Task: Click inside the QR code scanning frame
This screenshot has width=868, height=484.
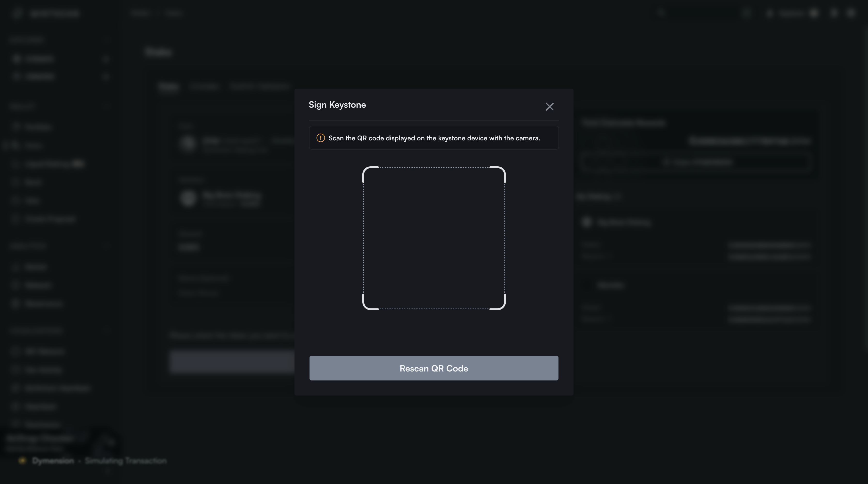Action: tap(434, 238)
